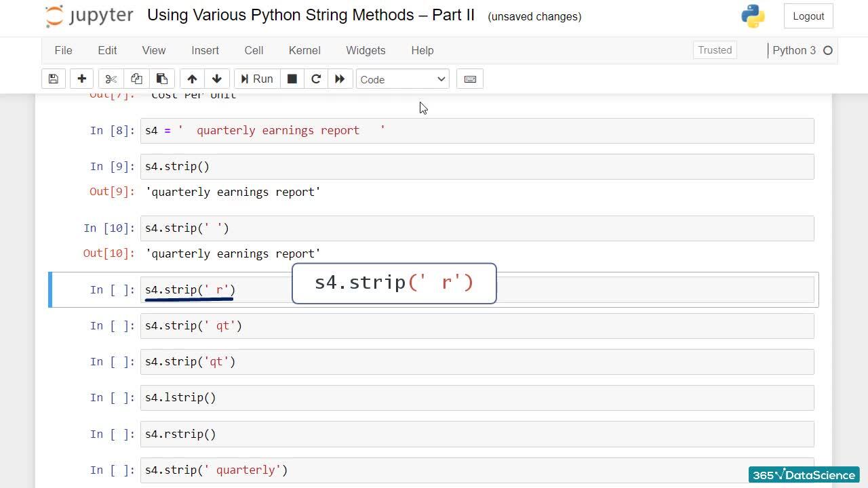
Task: Click the kernel idle circle indicator
Action: click(827, 50)
